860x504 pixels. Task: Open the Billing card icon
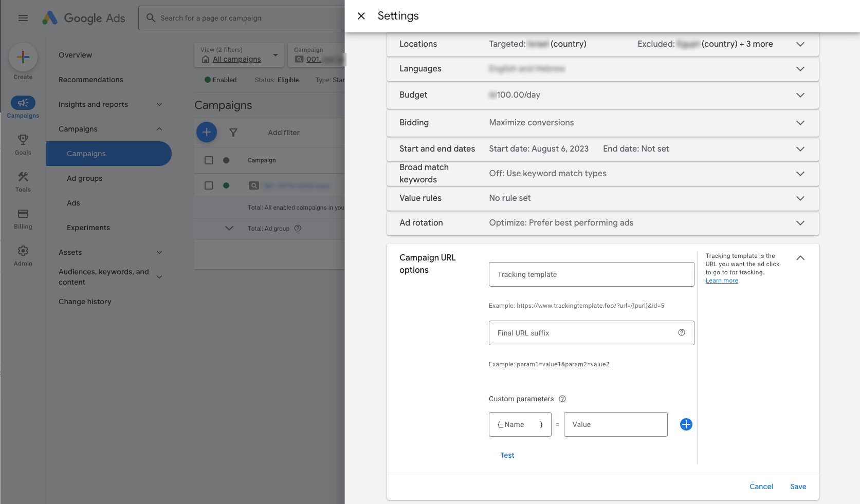pyautogui.click(x=23, y=214)
